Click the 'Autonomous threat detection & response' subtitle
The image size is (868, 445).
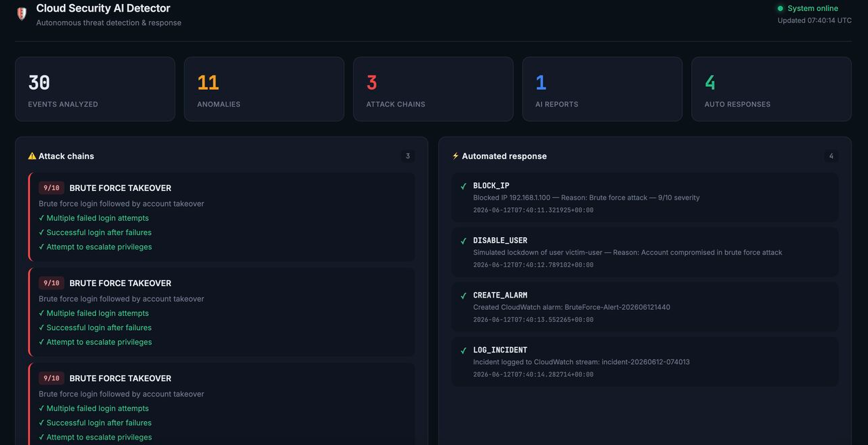[109, 23]
